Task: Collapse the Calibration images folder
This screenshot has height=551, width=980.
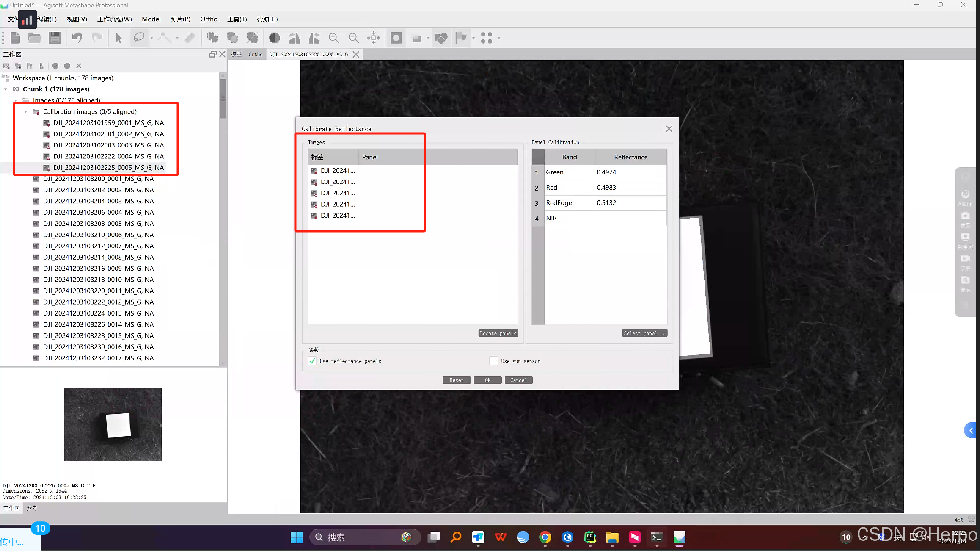Action: click(x=26, y=111)
